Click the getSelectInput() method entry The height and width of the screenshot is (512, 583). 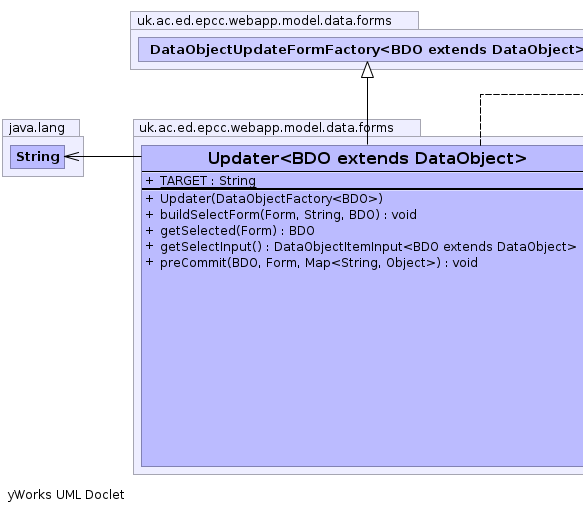pyautogui.click(x=368, y=247)
